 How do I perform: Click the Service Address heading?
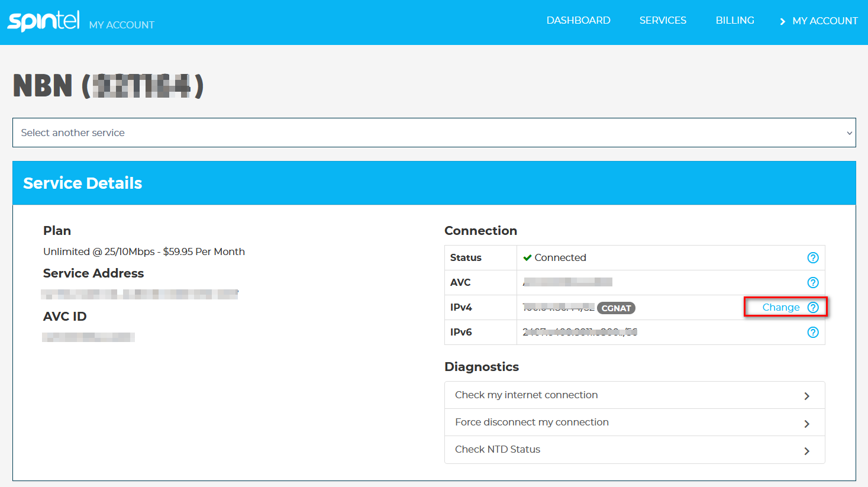click(x=93, y=273)
